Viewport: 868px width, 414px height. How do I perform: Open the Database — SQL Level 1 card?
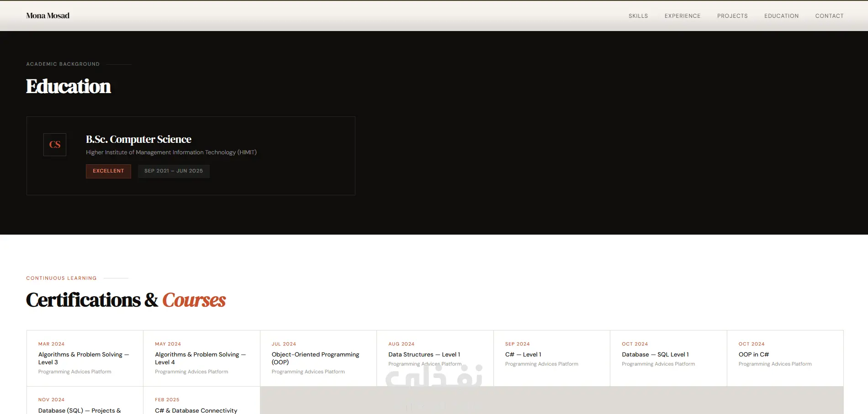[x=668, y=358]
